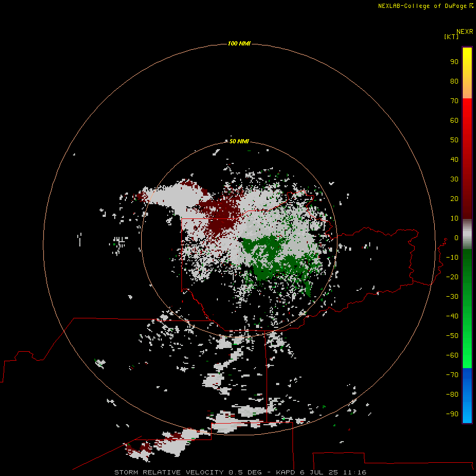The height and width of the screenshot is (476, 476).
Task: Click the blue bottom color bar segment
Action: point(467,396)
